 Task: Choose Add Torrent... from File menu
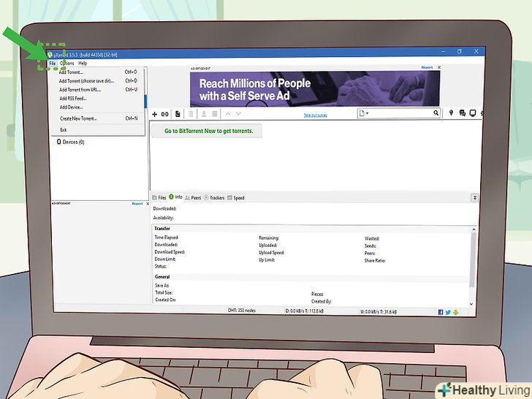point(98,72)
